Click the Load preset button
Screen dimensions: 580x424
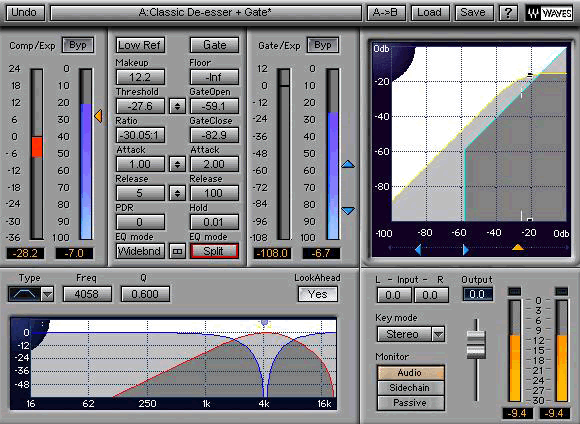[430, 13]
